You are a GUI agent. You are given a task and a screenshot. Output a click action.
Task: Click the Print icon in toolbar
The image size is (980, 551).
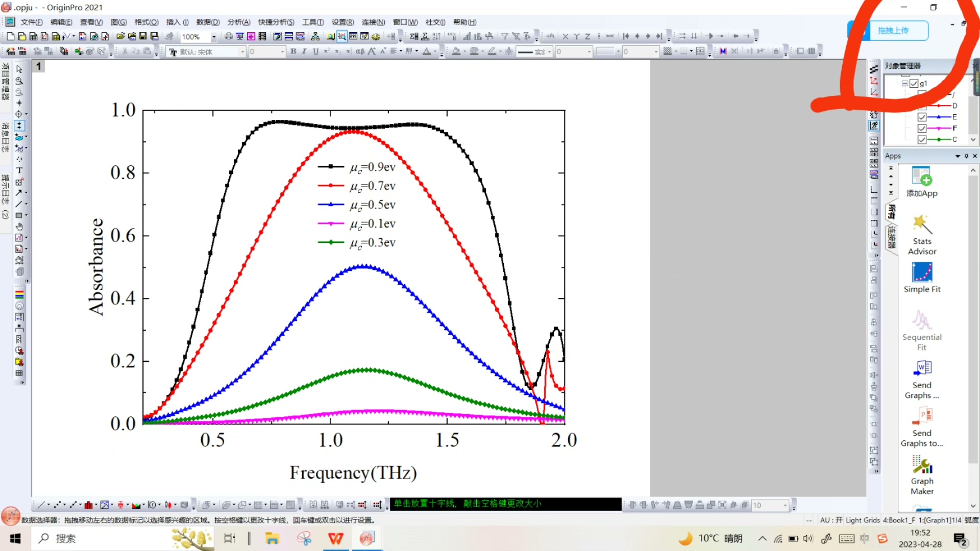[229, 37]
